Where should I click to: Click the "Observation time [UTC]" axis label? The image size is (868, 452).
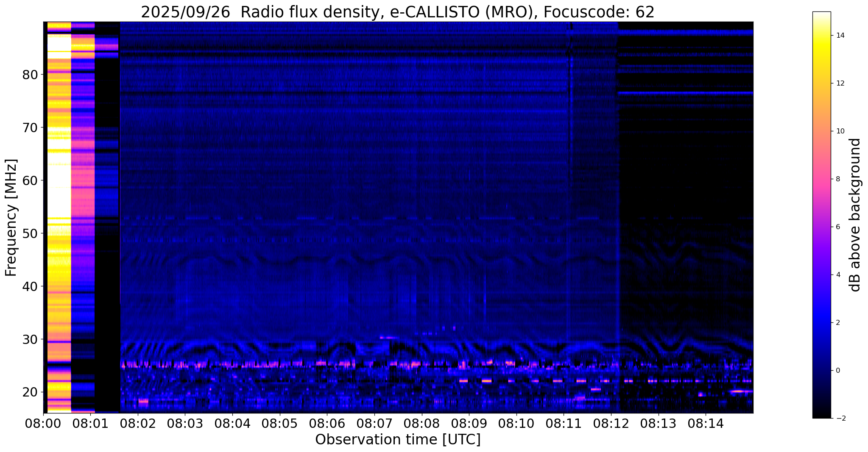[397, 440]
